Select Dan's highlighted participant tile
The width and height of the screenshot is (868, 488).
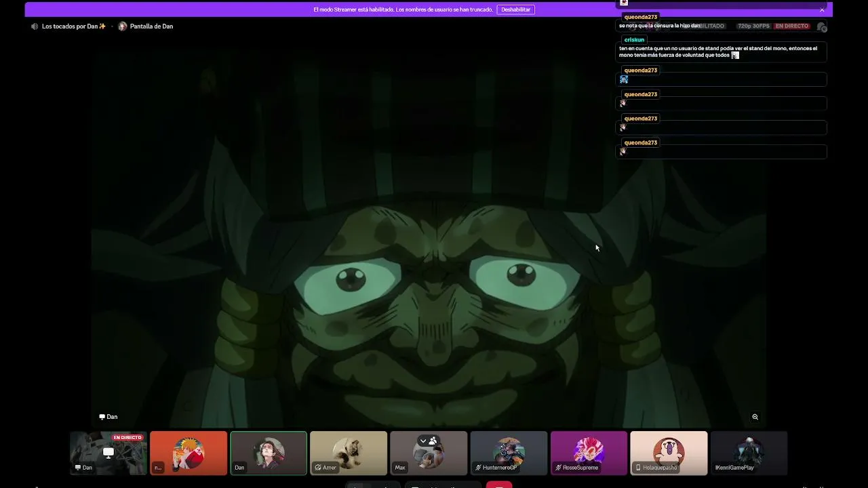(x=269, y=453)
